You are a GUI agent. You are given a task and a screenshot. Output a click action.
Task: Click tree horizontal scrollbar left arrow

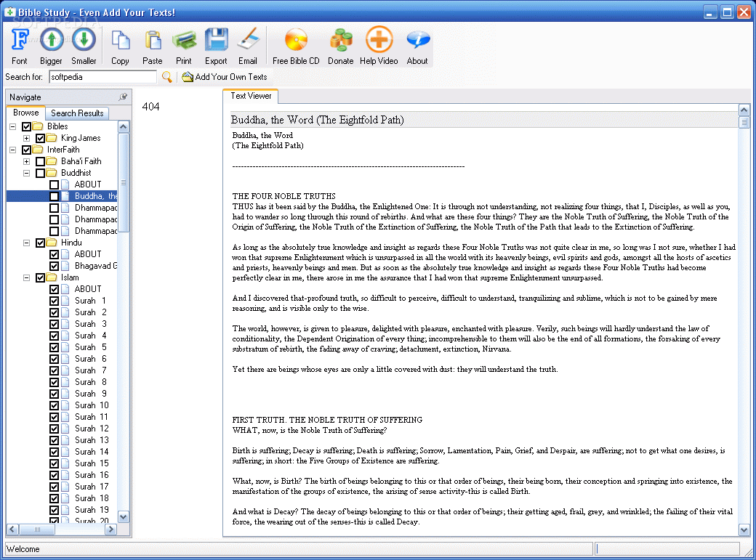coord(12,529)
